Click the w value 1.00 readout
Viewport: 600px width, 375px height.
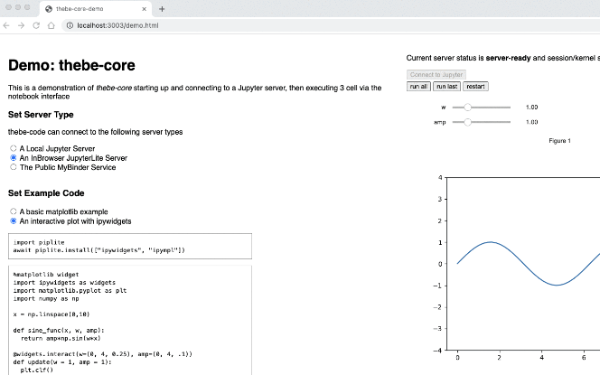[x=532, y=108]
